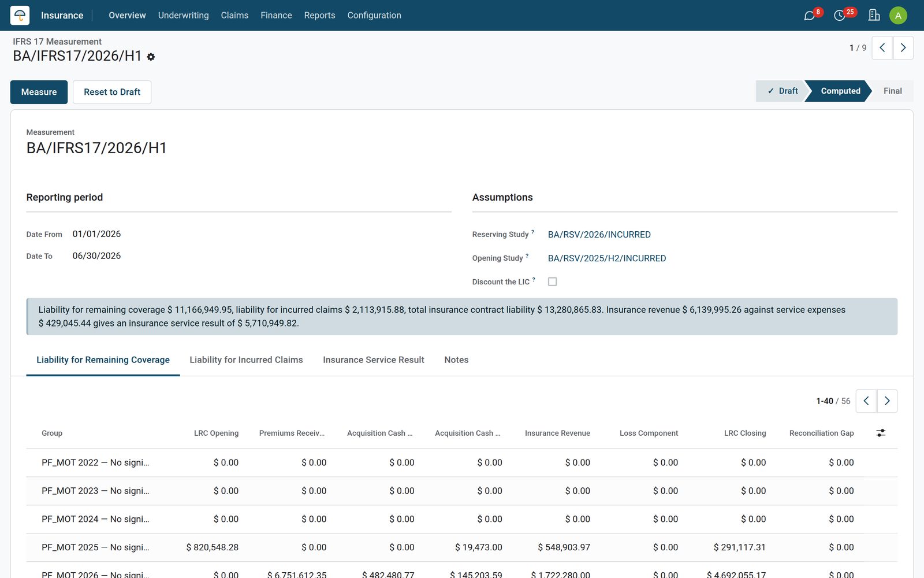This screenshot has width=924, height=578.
Task: Click the Date From value 01/01/2026
Action: coord(96,234)
